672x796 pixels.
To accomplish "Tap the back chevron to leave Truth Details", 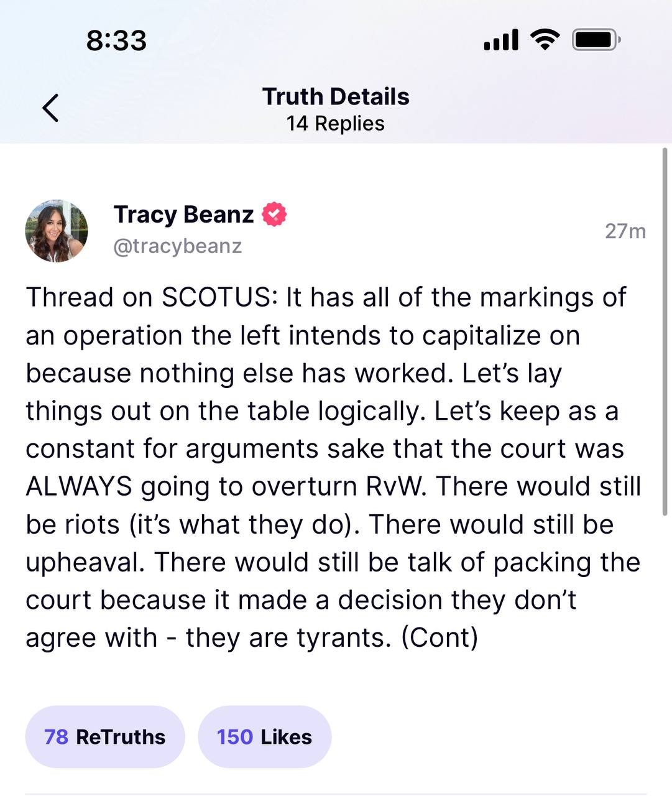I will pyautogui.click(x=51, y=107).
